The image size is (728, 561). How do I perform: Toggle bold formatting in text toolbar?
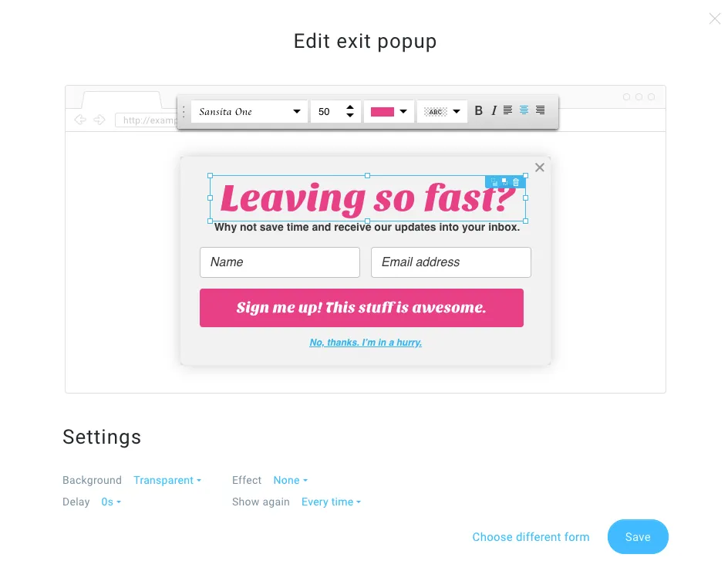479,110
